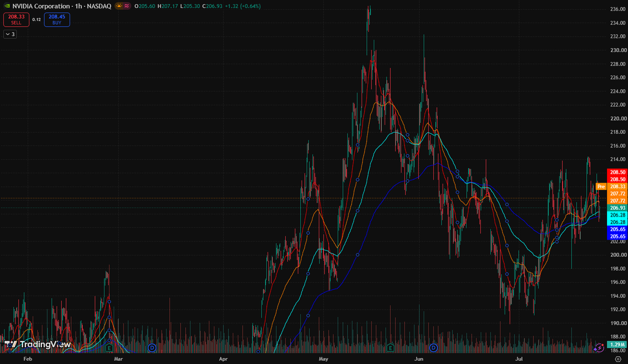This screenshot has width=628, height=364.
Task: Click the 200.00 price scale label
Action: (x=618, y=255)
